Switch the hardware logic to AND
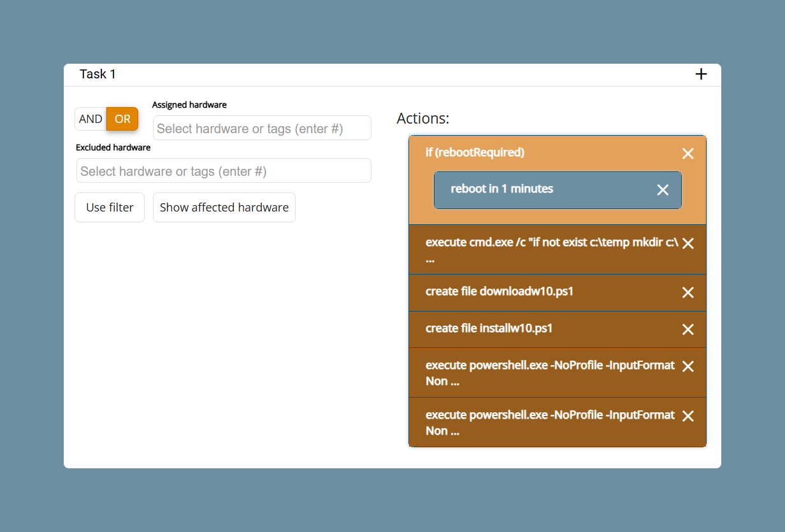 90,119
